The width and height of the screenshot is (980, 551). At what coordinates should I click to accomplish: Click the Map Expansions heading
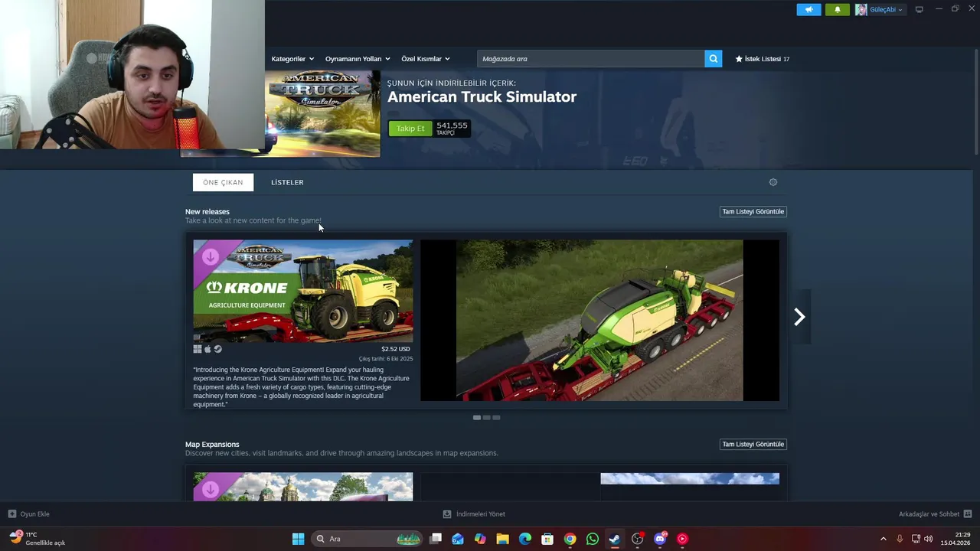212,445
